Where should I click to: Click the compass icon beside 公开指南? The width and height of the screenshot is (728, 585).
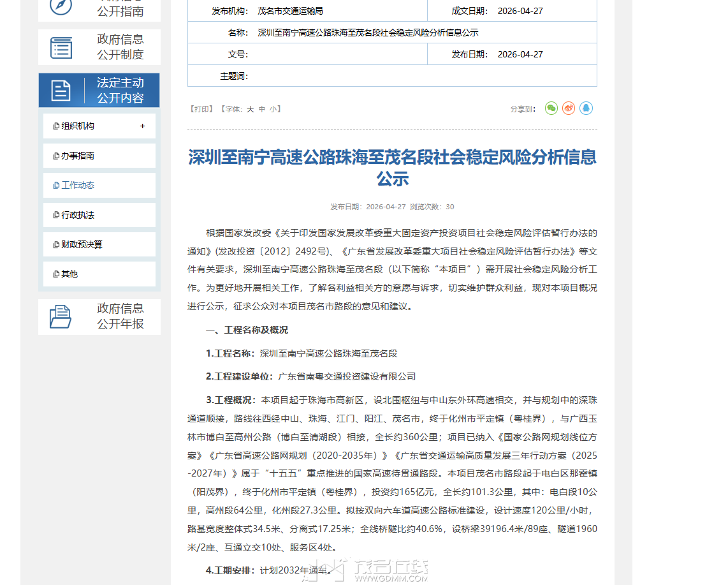(61, 8)
